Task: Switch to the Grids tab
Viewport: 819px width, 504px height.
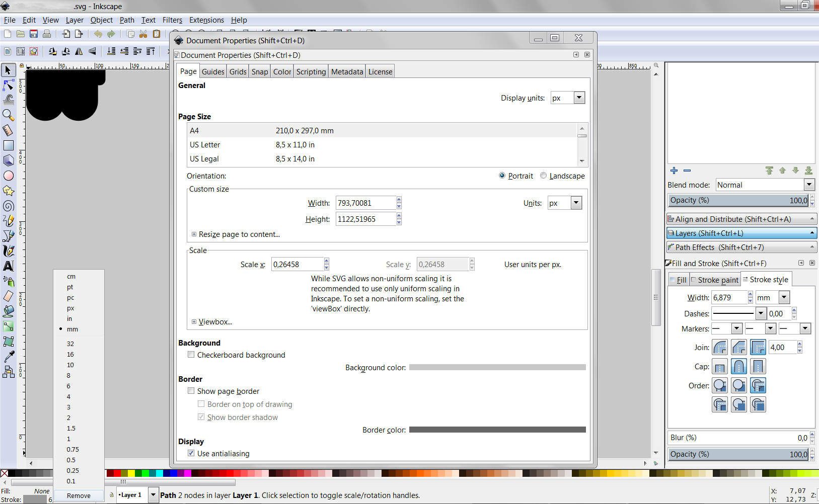Action: [x=238, y=71]
